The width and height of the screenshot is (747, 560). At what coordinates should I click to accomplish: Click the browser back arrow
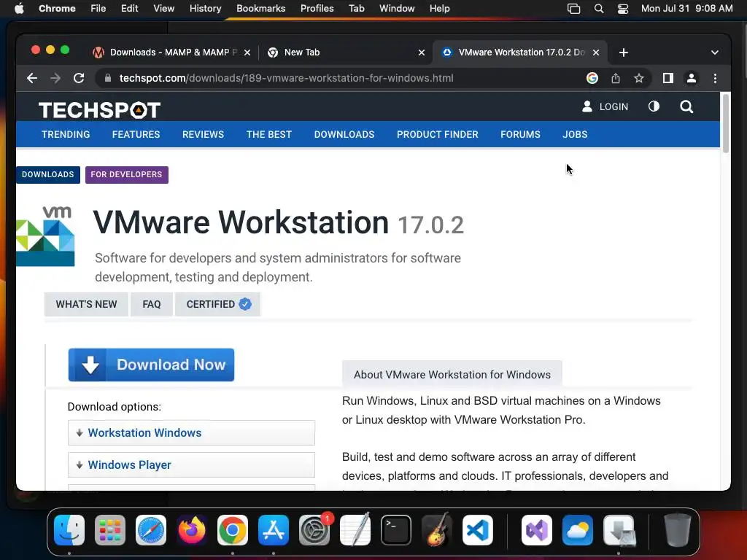[32, 78]
